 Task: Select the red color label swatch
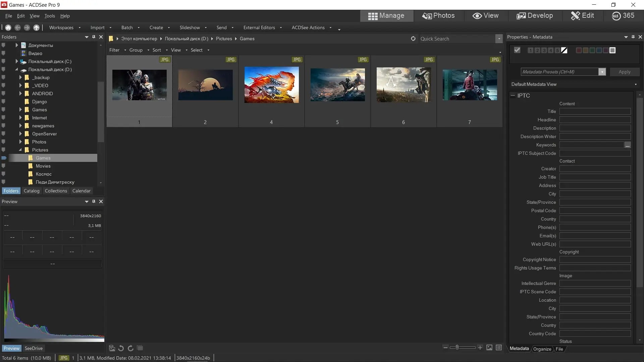[579, 50]
